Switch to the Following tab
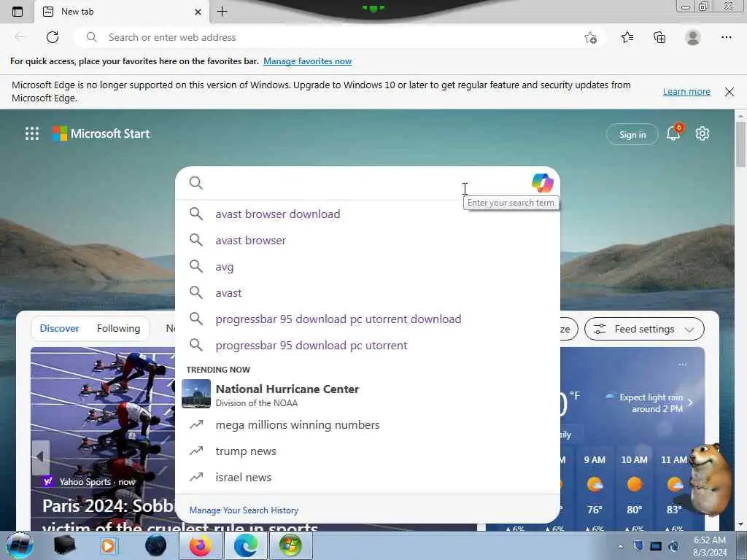The image size is (747, 560). (118, 328)
